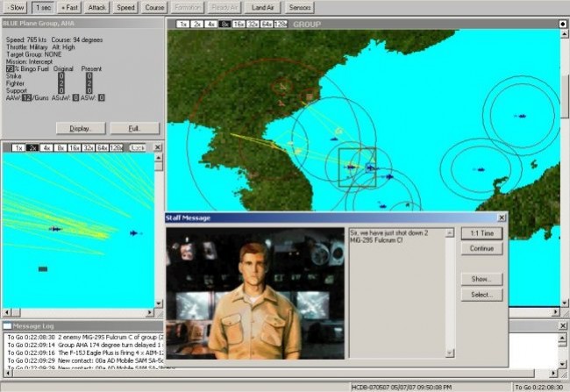Click right arrow of unit window horizontal scrollbar

tap(150, 312)
